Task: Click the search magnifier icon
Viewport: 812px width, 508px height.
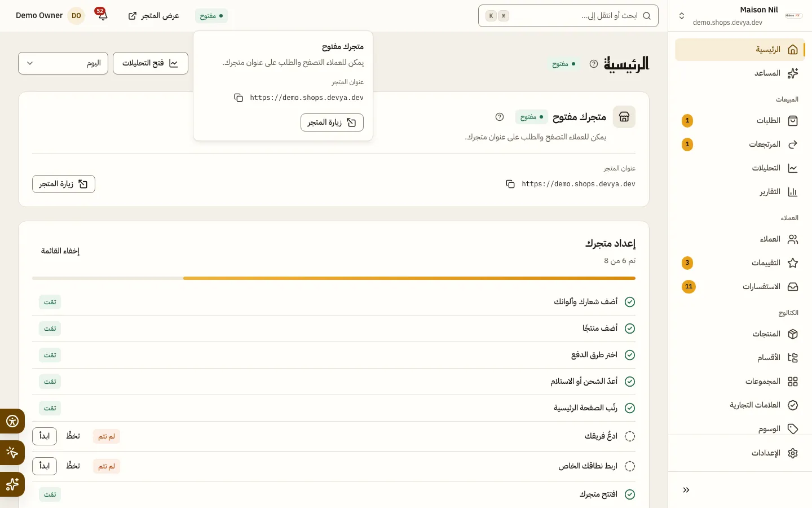Action: pos(647,16)
